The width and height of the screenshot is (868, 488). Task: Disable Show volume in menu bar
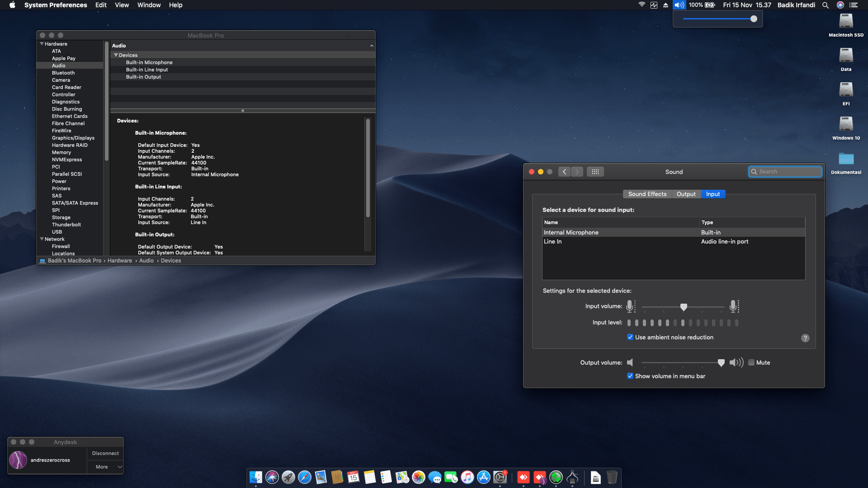[630, 376]
